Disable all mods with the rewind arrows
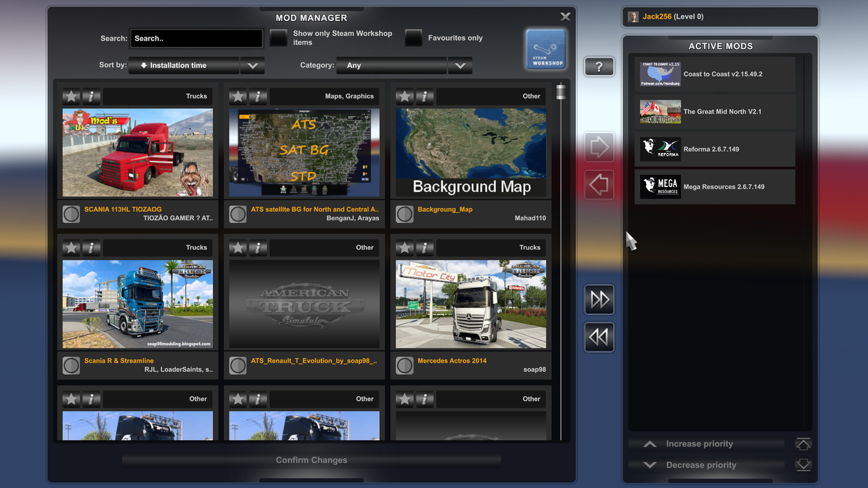Image resolution: width=868 pixels, height=488 pixels. tap(599, 337)
